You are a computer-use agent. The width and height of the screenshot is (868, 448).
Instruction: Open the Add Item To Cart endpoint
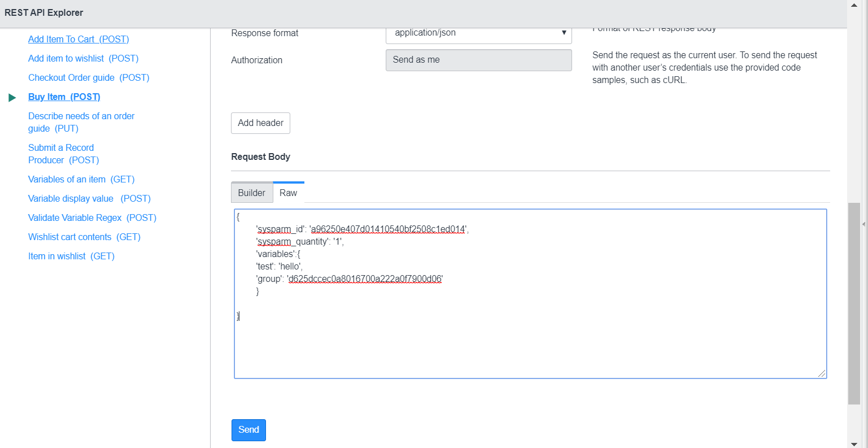pos(78,39)
